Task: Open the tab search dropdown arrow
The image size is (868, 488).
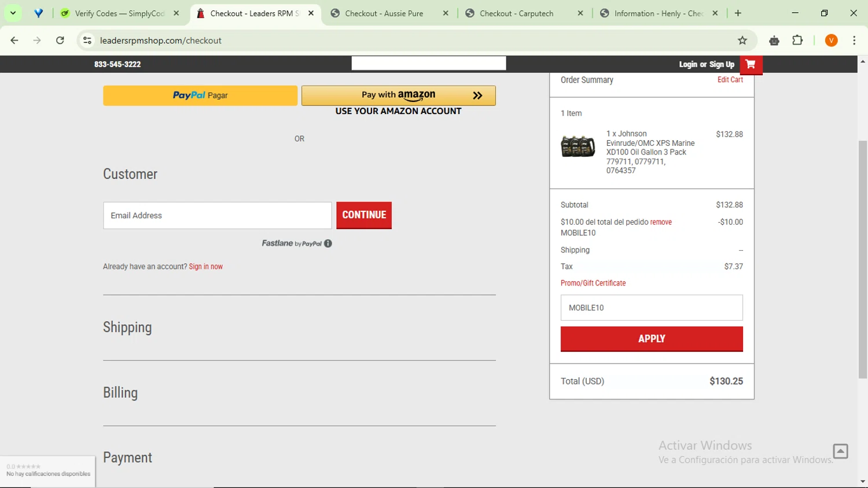Action: (x=13, y=13)
